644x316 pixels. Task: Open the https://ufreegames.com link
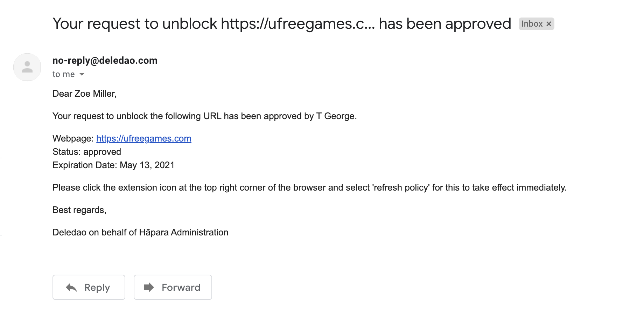144,138
